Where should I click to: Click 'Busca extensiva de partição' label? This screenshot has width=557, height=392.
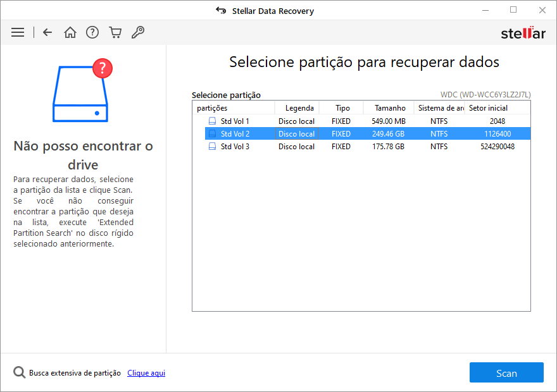click(75, 373)
